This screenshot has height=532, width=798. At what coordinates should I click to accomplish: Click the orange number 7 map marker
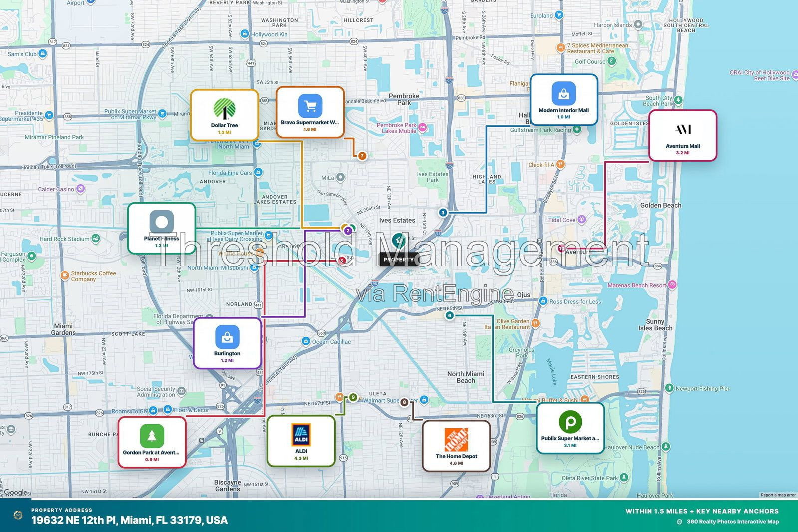tap(362, 156)
